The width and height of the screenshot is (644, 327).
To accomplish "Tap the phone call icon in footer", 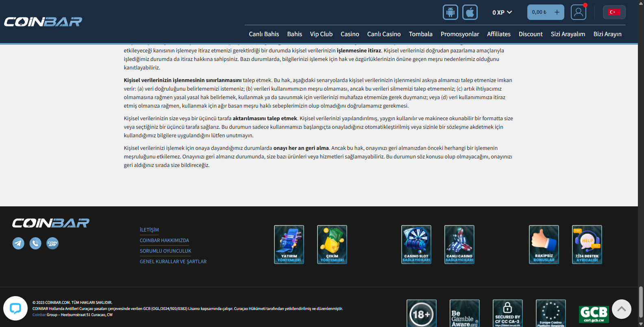I will pyautogui.click(x=35, y=243).
